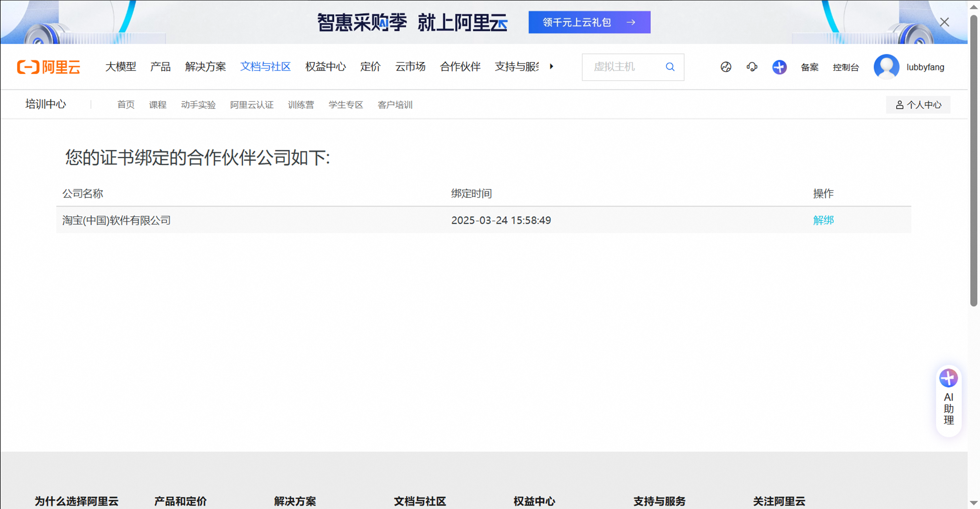Click the 备案 link
The height and width of the screenshot is (509, 980).
click(809, 67)
